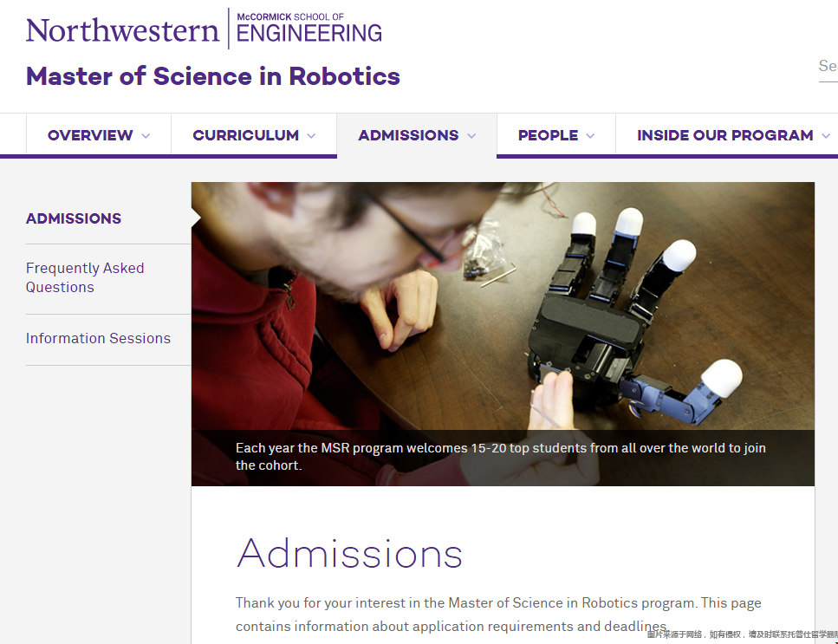Click the MSR cohort image caption
Screen dimensions: 838x644
click(501, 457)
